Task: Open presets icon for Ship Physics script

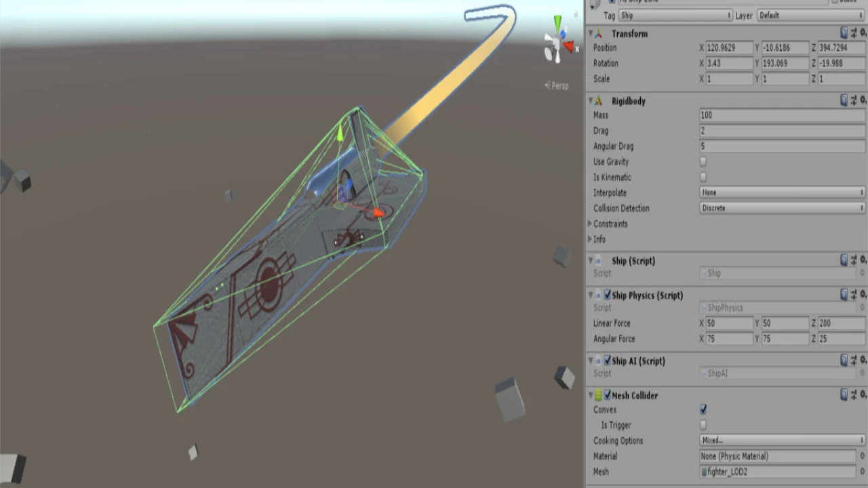Action: [854, 295]
